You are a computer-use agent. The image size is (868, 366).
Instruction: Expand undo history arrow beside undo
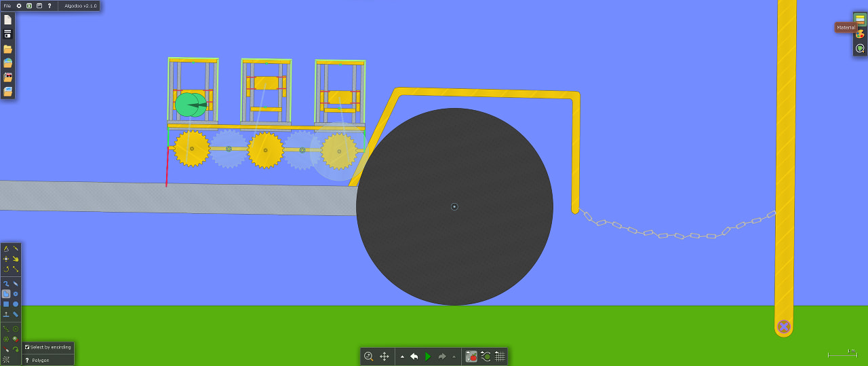402,356
